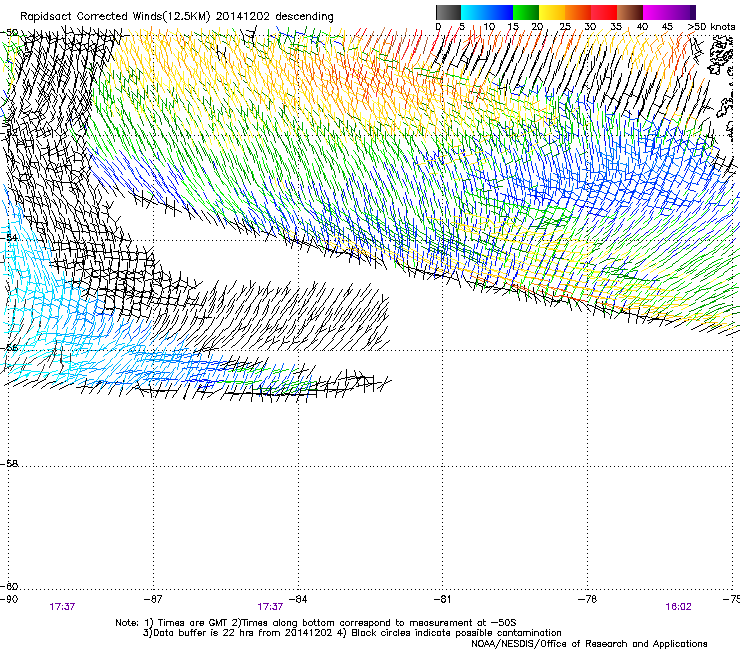This screenshot has width=740, height=650.
Task: Click the magenta 40-45 knots legend swatch
Action: tap(656, 12)
